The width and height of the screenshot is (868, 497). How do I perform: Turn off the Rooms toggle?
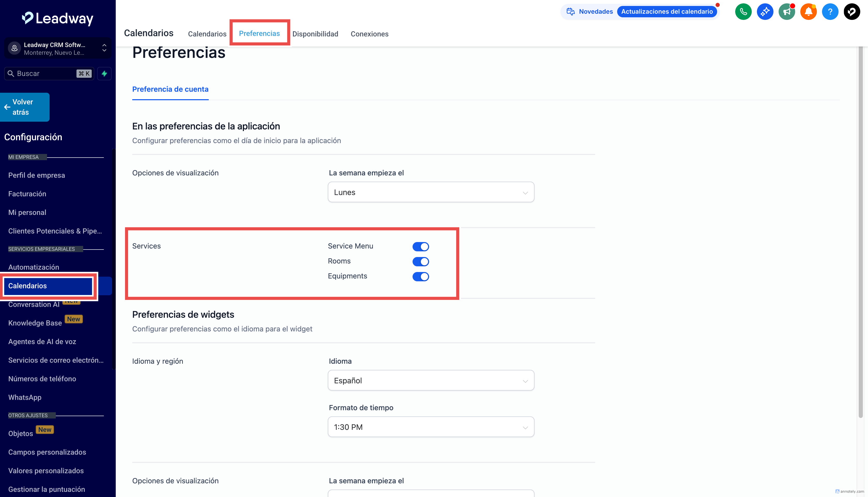click(x=421, y=261)
